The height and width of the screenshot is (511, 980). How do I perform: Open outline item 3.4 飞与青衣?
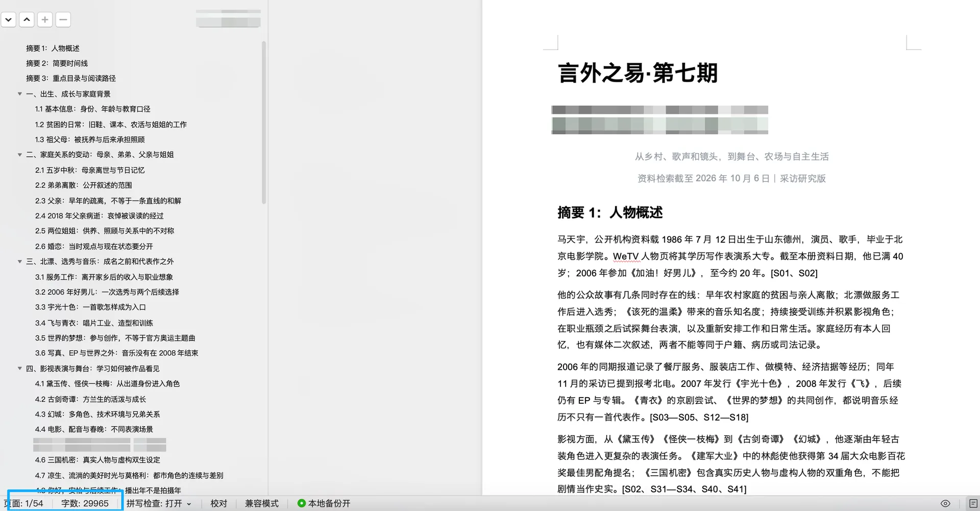(x=94, y=323)
